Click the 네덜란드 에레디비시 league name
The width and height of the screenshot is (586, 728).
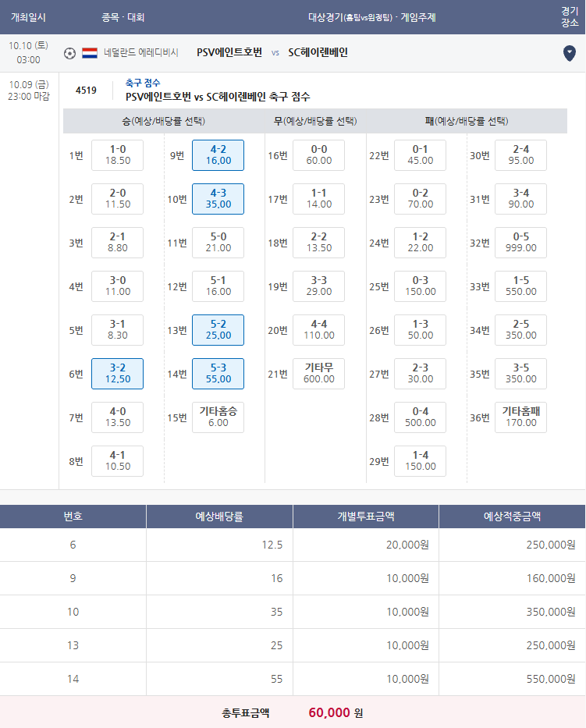tap(141, 53)
